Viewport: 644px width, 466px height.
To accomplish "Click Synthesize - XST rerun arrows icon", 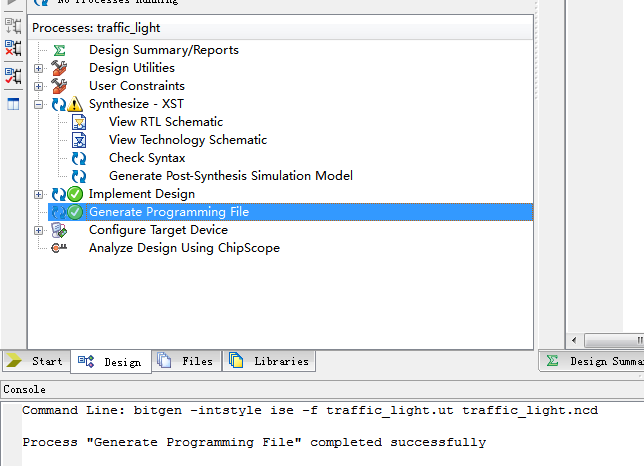I will (59, 104).
